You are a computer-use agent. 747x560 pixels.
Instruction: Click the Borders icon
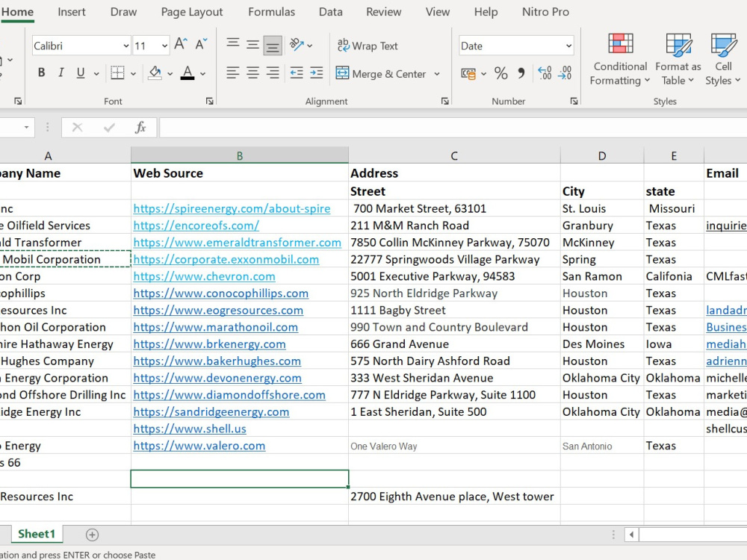(x=117, y=73)
